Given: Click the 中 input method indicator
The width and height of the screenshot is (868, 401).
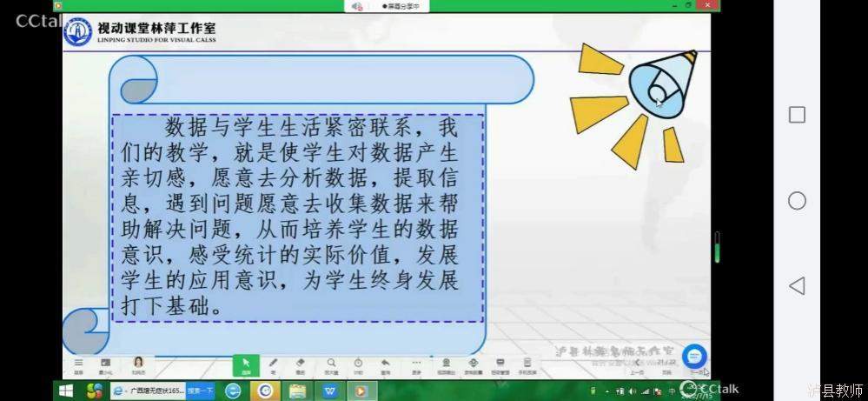Looking at the screenshot, I should click(x=672, y=391).
